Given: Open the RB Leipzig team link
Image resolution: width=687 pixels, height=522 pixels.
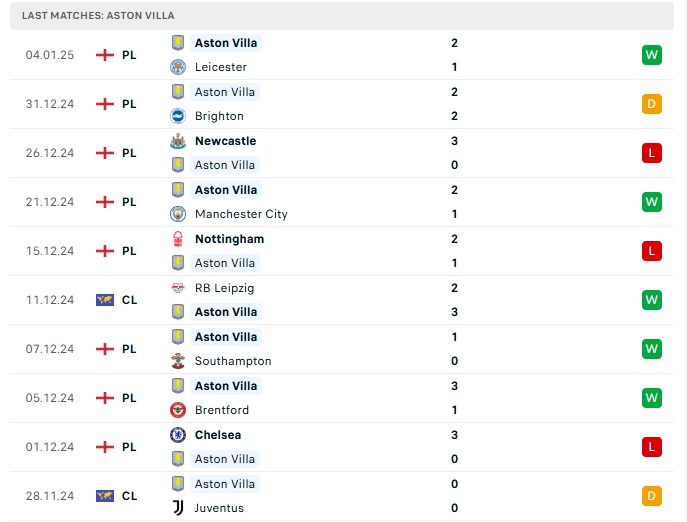Looking at the screenshot, I should [x=225, y=288].
